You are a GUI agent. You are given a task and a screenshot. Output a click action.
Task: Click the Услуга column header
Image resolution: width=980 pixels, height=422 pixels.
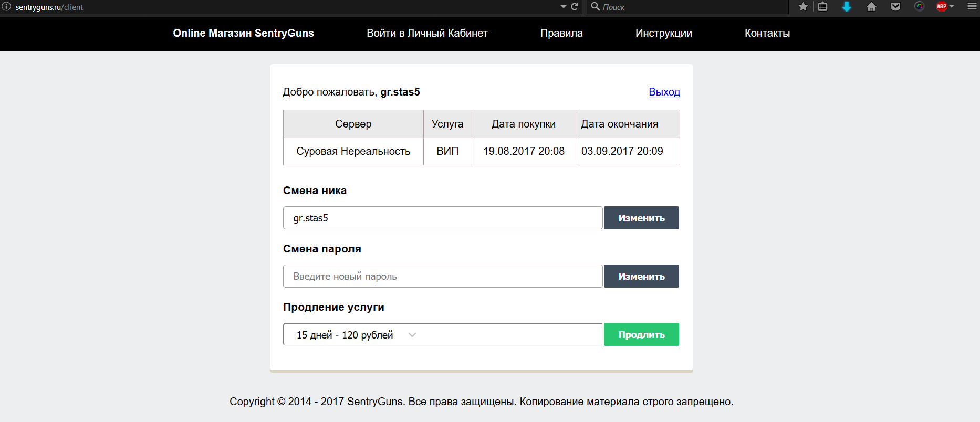coord(447,124)
